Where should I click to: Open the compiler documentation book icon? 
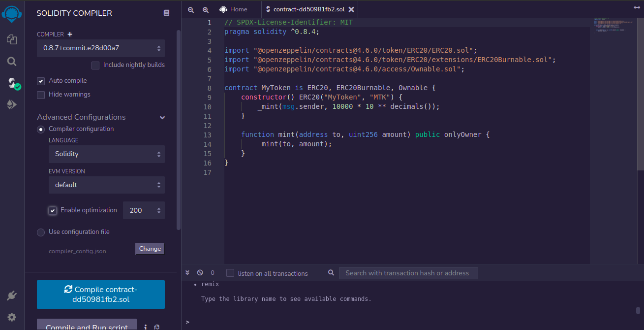pos(166,13)
